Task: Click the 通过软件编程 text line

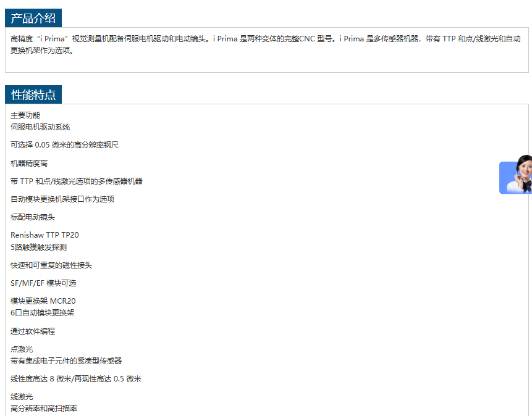Action: (x=33, y=331)
